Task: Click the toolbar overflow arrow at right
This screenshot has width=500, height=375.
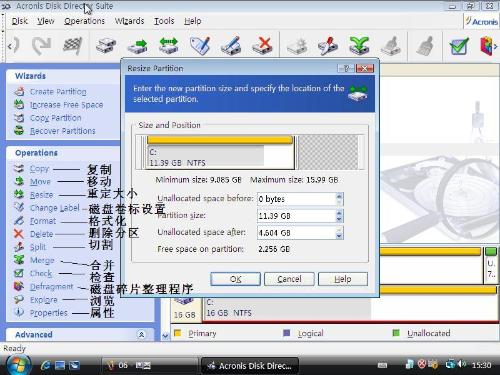Action: (x=495, y=47)
